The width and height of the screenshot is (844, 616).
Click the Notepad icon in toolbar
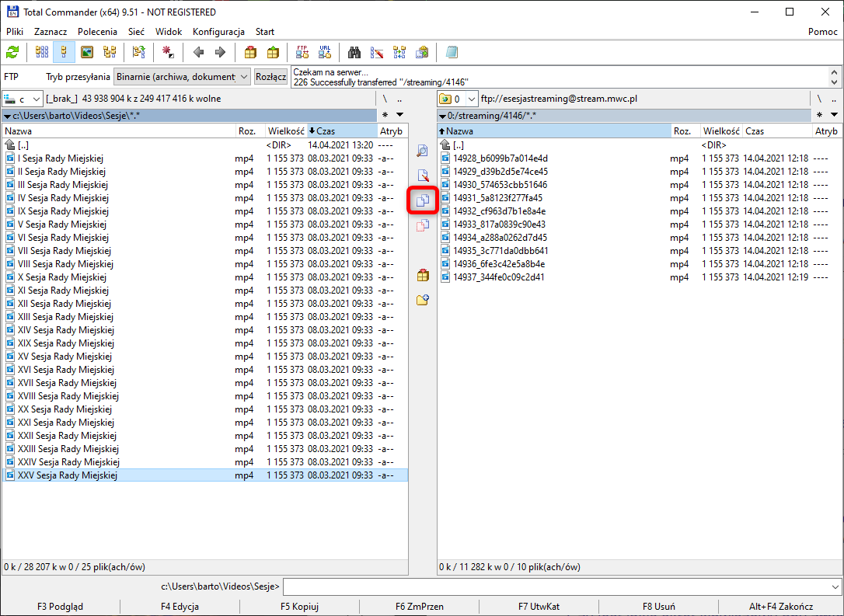(x=452, y=52)
